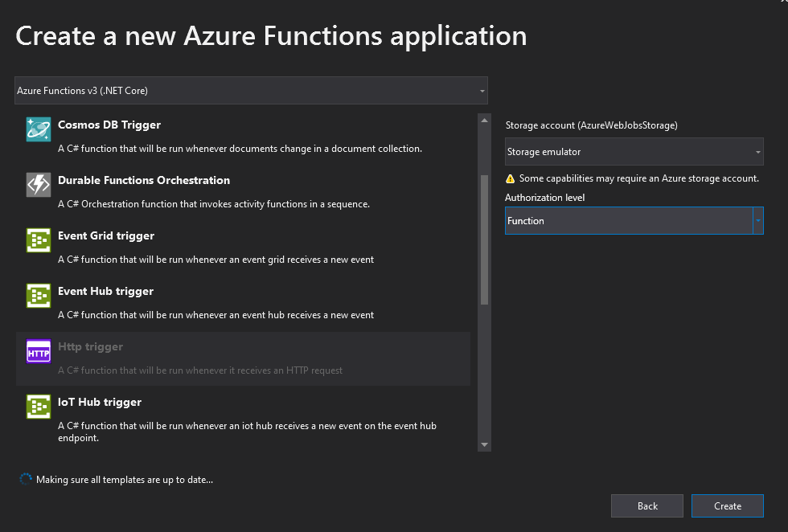Pick the Http trigger template title
Screen dimensions: 788x532
pos(90,346)
